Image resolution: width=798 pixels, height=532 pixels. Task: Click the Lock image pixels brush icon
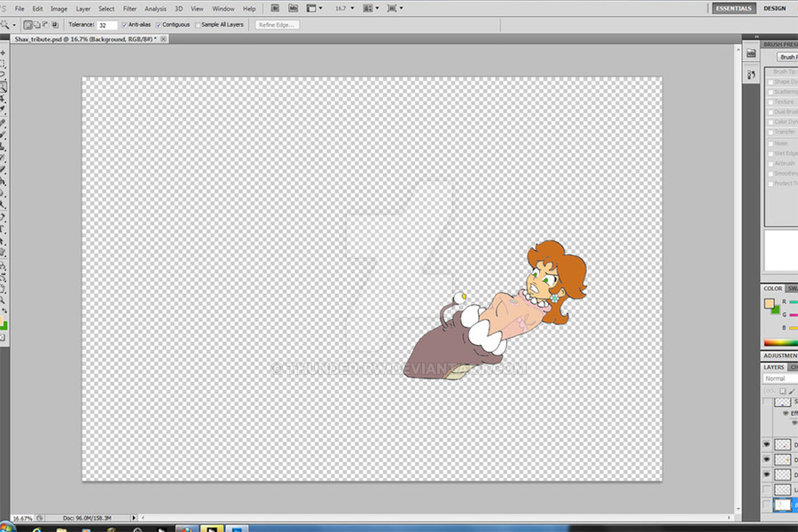point(792,391)
